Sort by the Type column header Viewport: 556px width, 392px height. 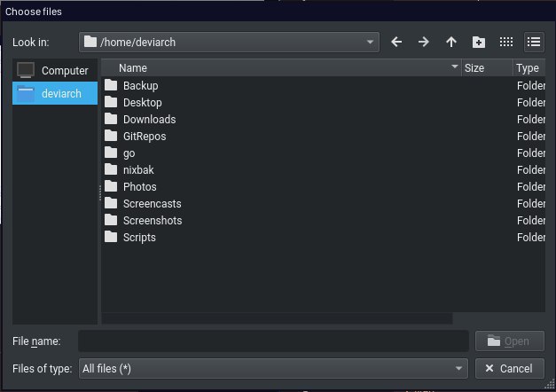[x=529, y=67]
